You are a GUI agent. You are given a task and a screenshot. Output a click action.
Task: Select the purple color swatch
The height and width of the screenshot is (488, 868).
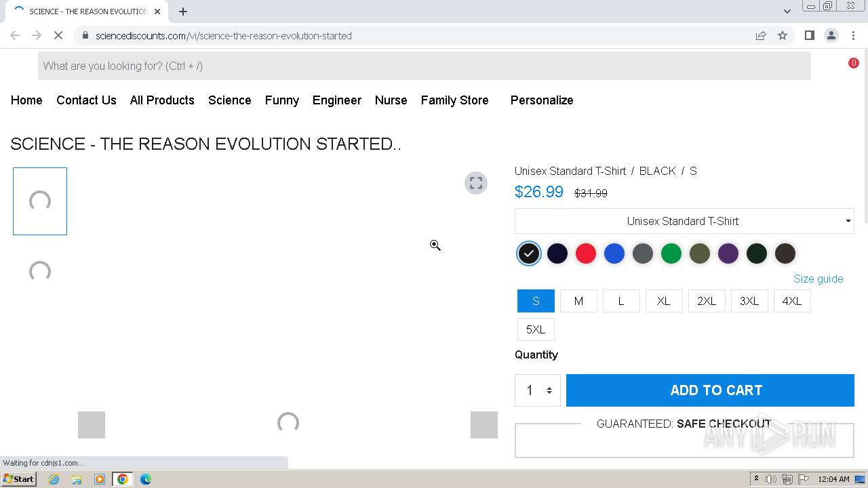pos(728,253)
